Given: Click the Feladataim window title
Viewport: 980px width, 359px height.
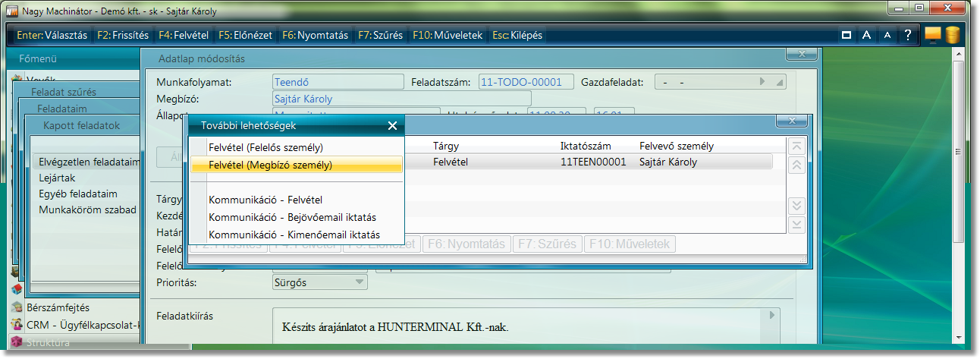Looking at the screenshot, I should coord(62,109).
